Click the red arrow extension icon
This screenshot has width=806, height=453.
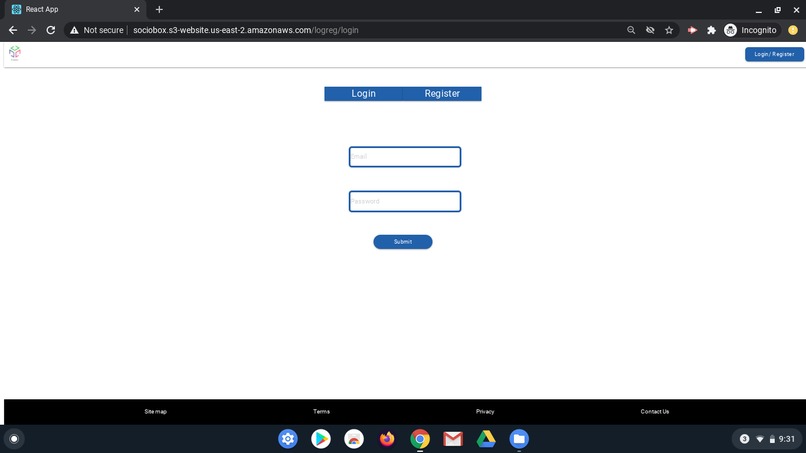tap(692, 30)
